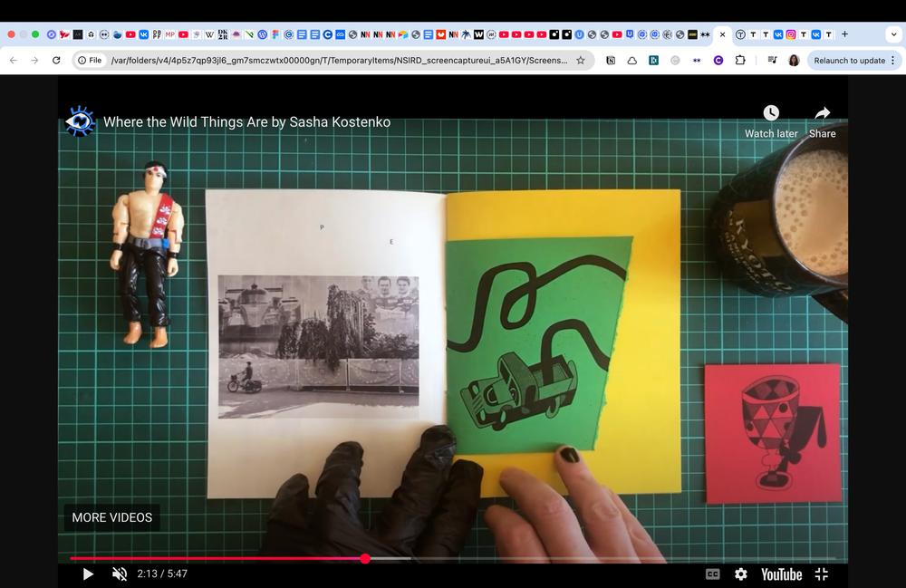Switch to the Instagram tab
The width and height of the screenshot is (906, 588).
790,34
